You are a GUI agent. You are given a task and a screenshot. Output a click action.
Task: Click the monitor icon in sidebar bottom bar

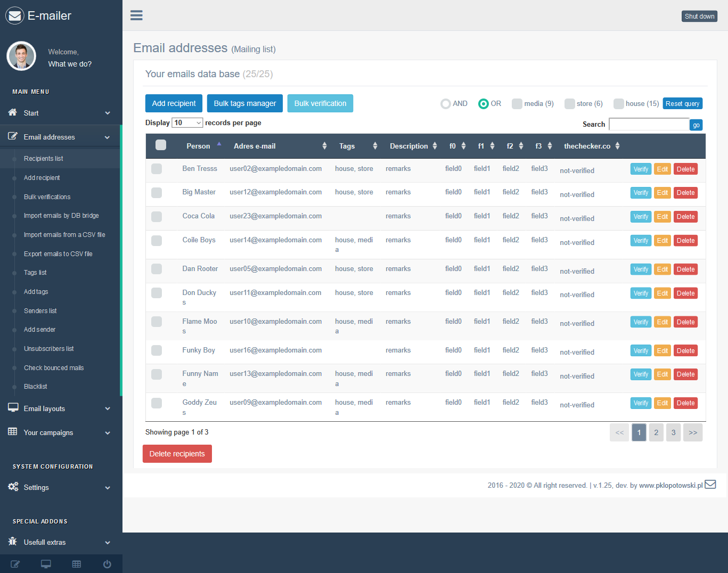(x=46, y=564)
